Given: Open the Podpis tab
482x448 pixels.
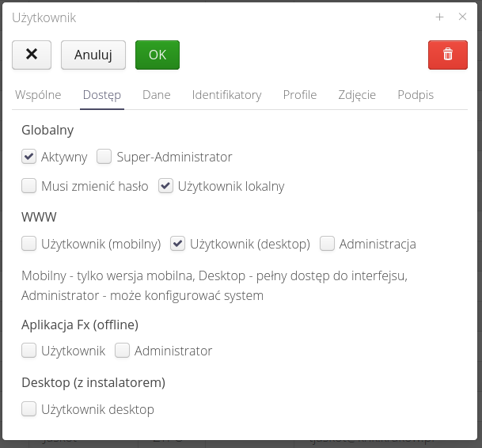Looking at the screenshot, I should [416, 95].
